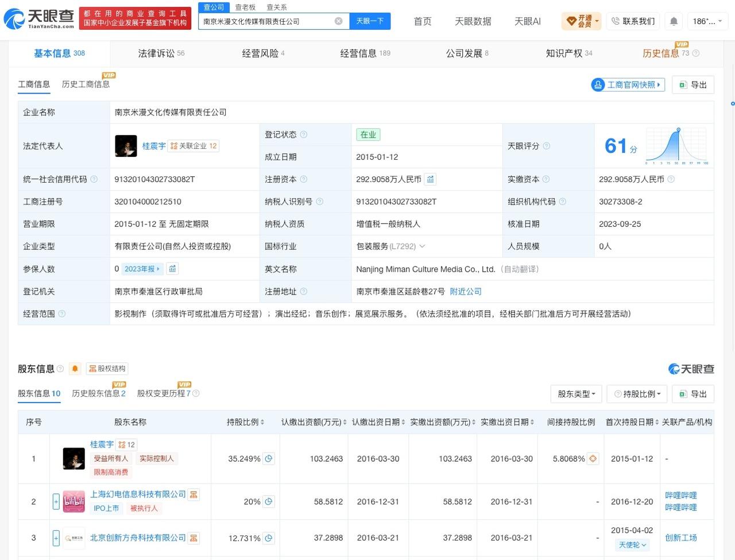Expand the 包装服务 industry chevron

tap(422, 246)
